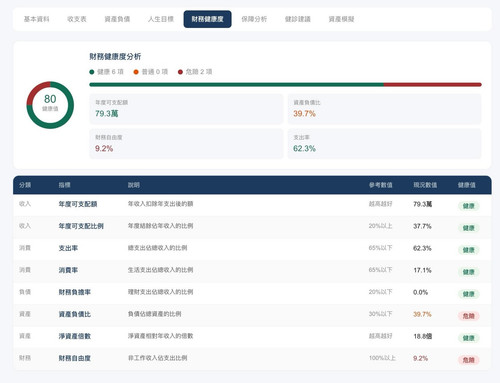Click the 參考數值 column header

point(381,185)
